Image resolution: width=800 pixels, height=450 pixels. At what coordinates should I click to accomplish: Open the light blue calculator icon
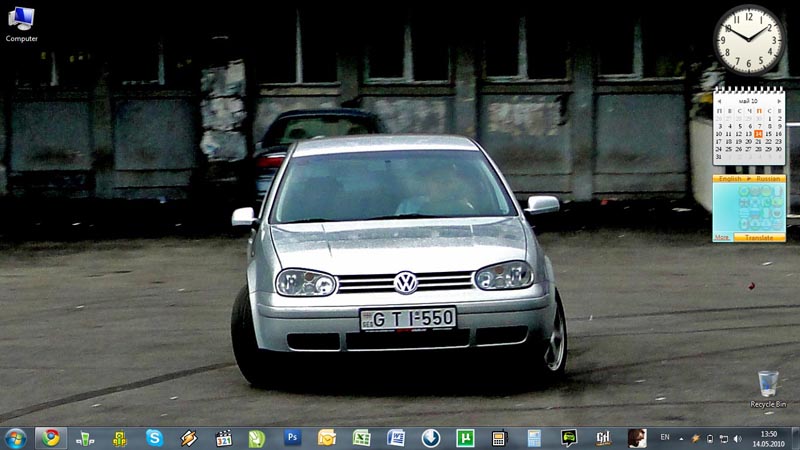click(534, 438)
